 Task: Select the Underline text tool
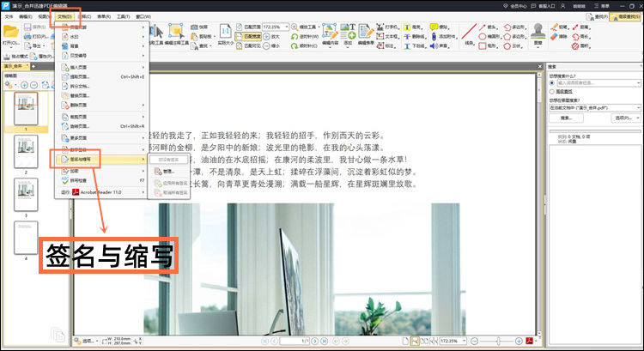pyautogui.click(x=414, y=46)
